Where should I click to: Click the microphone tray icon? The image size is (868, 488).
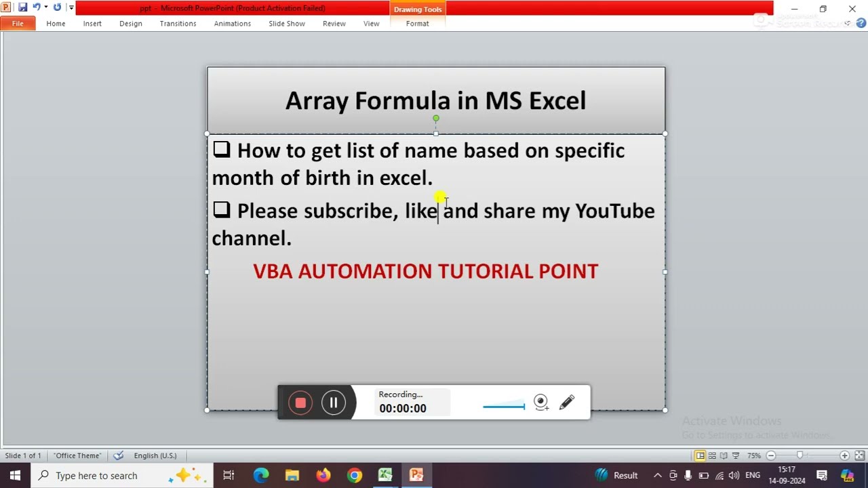tap(688, 475)
